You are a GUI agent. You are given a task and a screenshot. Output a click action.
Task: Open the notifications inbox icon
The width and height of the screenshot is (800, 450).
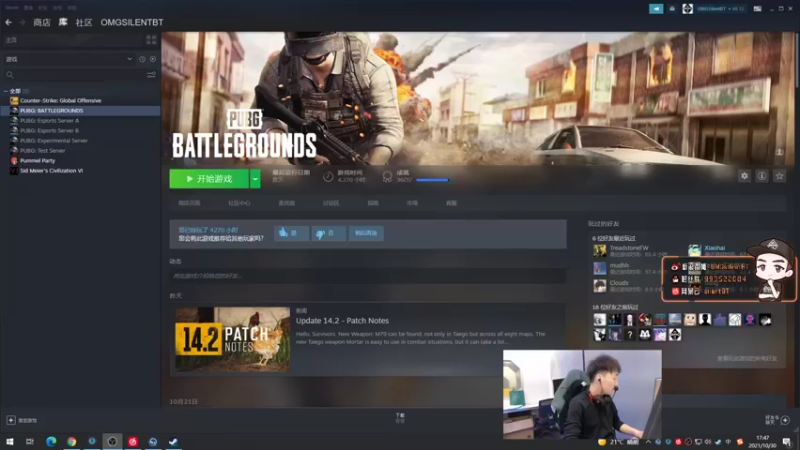pyautogui.click(x=672, y=9)
